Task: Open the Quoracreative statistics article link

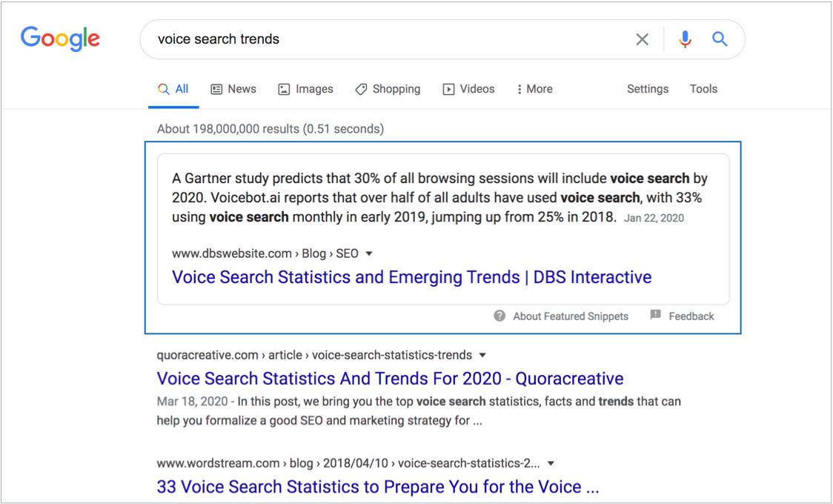Action: tap(388, 378)
